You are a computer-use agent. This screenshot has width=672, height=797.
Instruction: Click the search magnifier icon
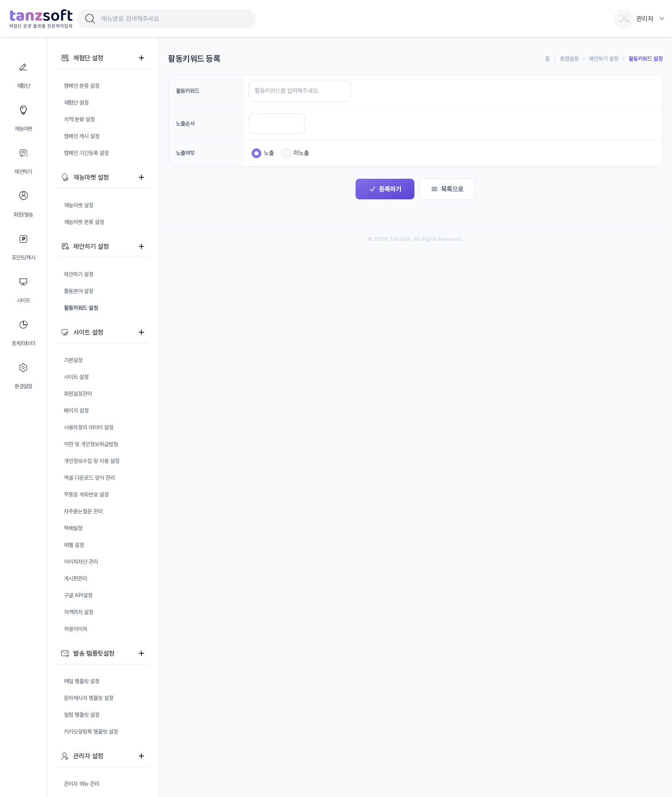pos(90,19)
